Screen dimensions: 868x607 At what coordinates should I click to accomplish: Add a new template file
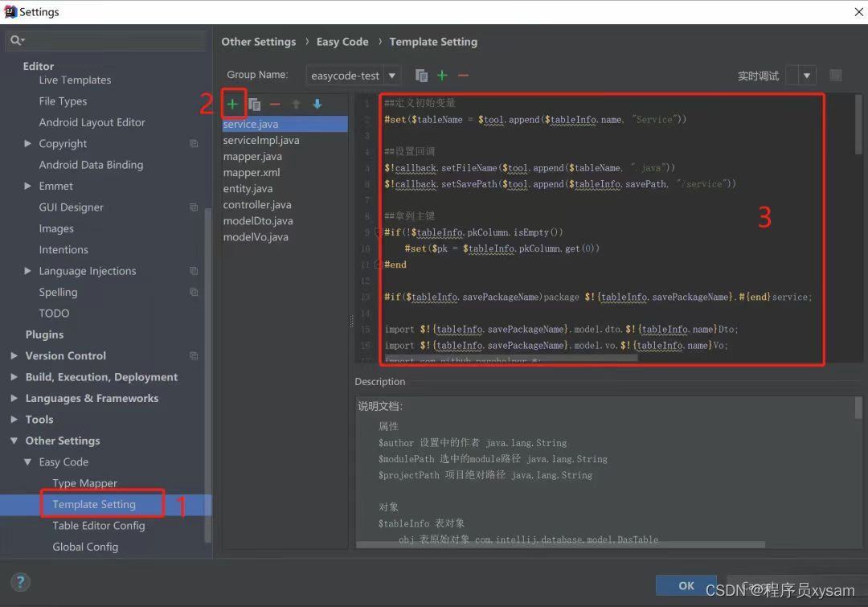point(233,104)
